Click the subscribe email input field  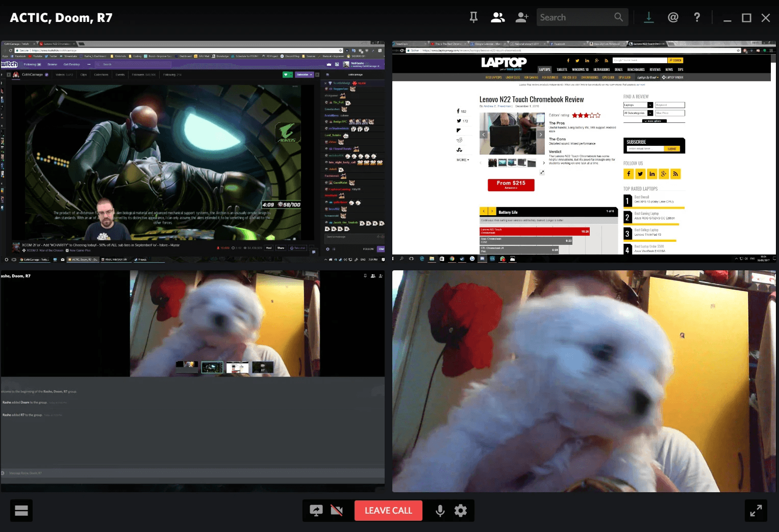coord(645,149)
